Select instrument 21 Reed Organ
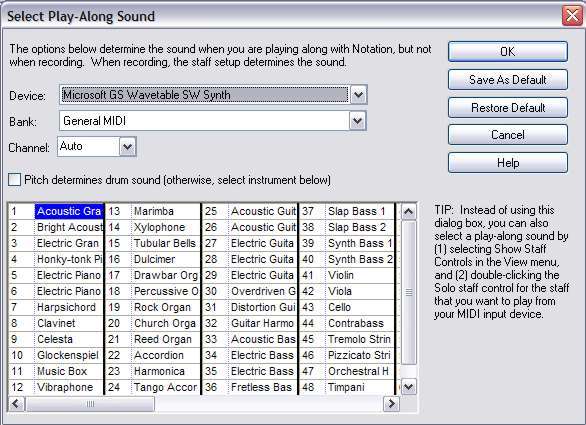The height and width of the screenshot is (425, 586). (x=166, y=339)
